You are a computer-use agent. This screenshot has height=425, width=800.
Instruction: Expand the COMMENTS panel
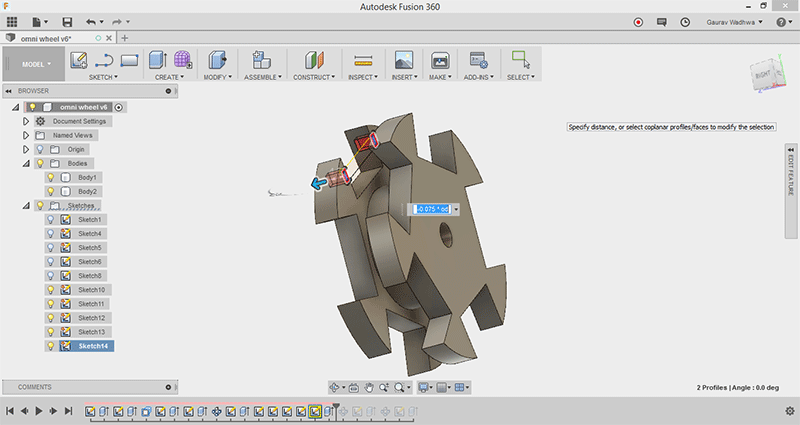(168, 387)
